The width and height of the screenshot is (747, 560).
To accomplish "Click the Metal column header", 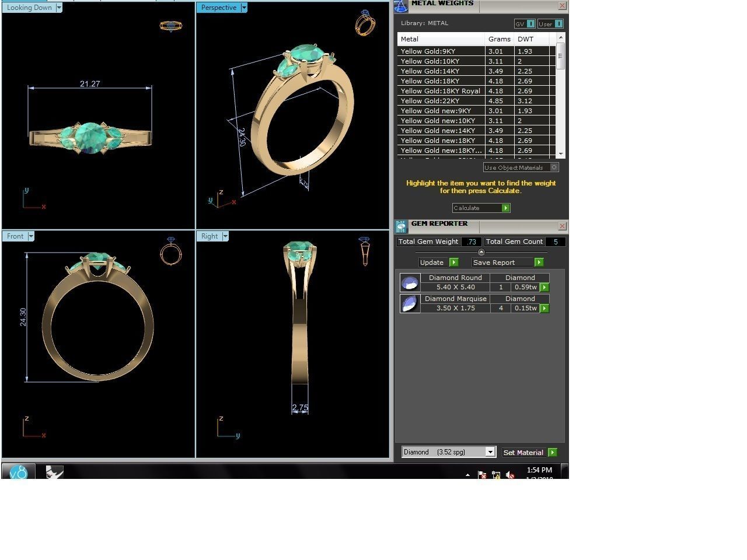I will click(441, 39).
